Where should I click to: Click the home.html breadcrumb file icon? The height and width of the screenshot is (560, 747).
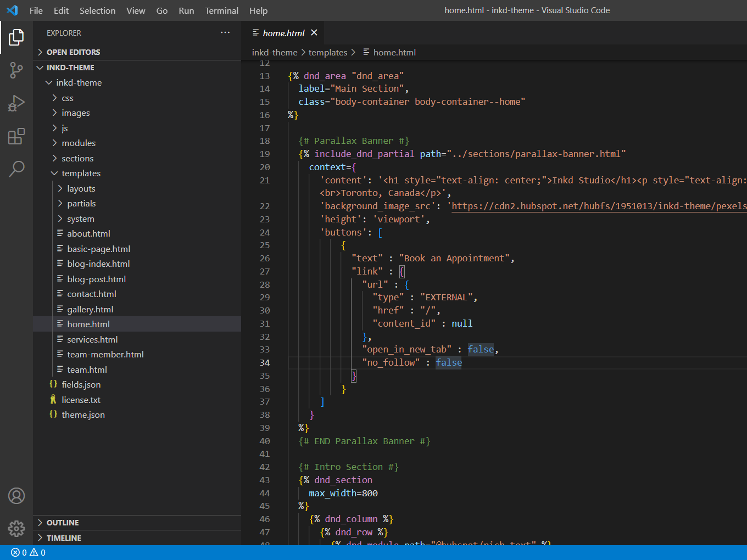(366, 52)
